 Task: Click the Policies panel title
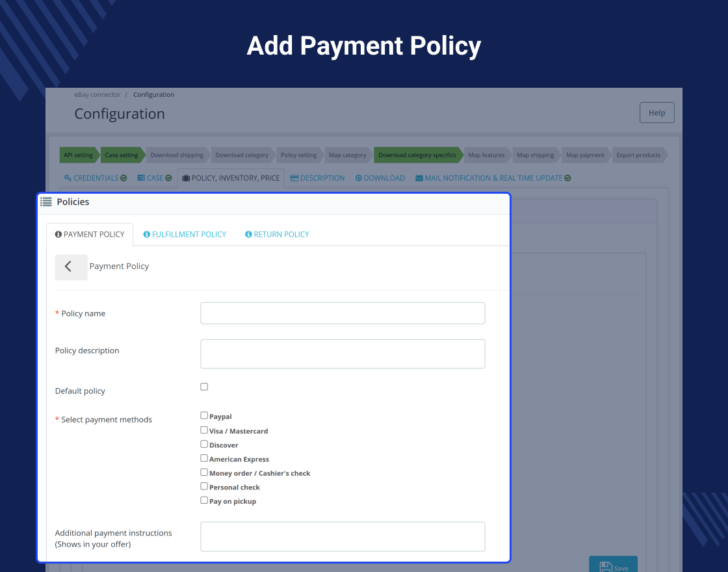click(x=73, y=202)
